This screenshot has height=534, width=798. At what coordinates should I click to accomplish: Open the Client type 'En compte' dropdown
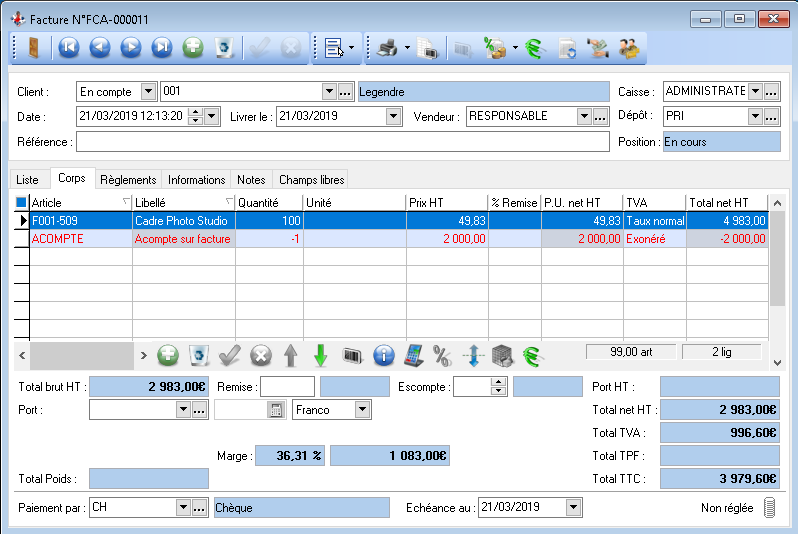tap(148, 91)
